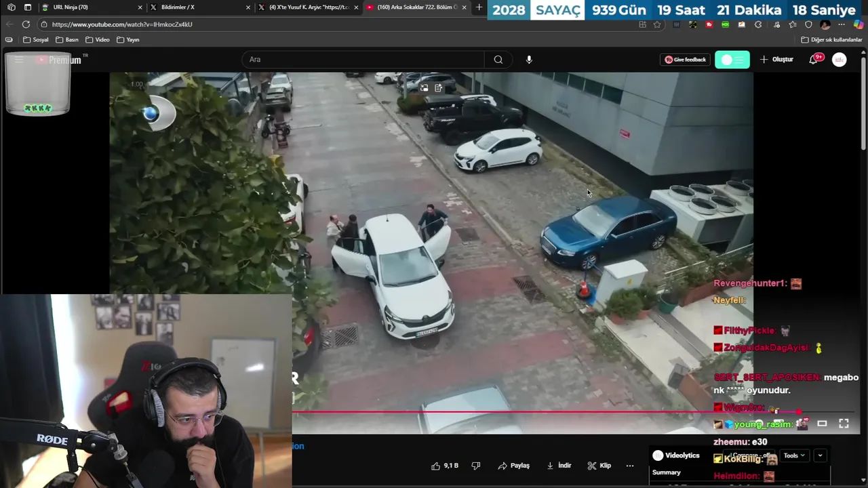Screen dimensions: 868x488
Task: Close the Bildirimler / X tab
Action: [x=248, y=7]
